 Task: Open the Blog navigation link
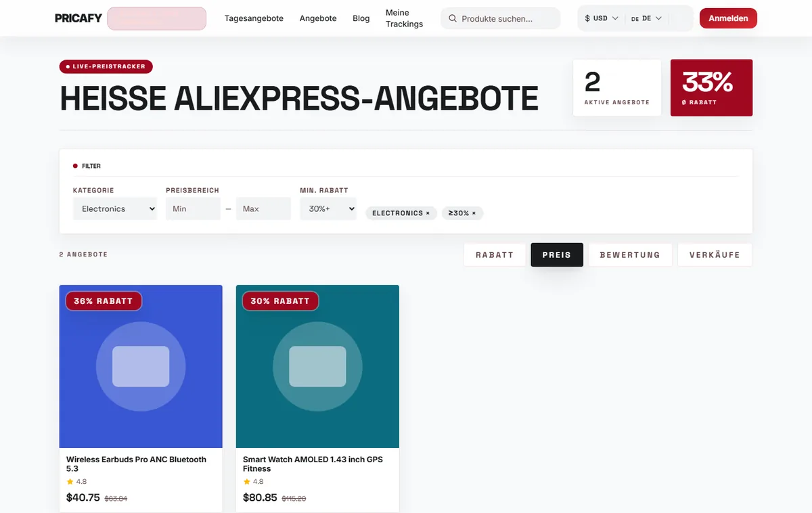361,18
